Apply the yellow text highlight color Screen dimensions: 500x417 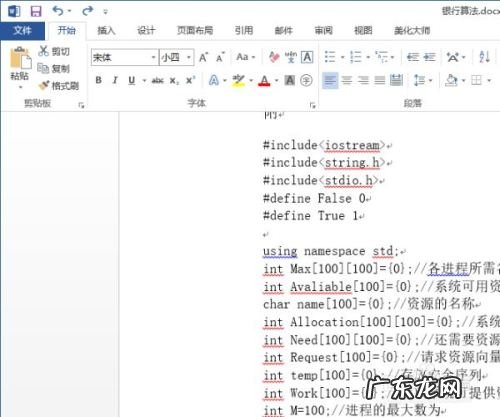click(239, 80)
